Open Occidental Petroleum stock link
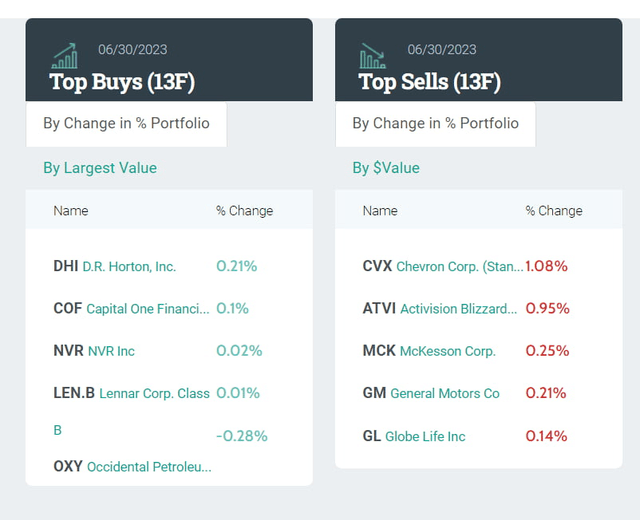The image size is (640, 520). pos(148,467)
